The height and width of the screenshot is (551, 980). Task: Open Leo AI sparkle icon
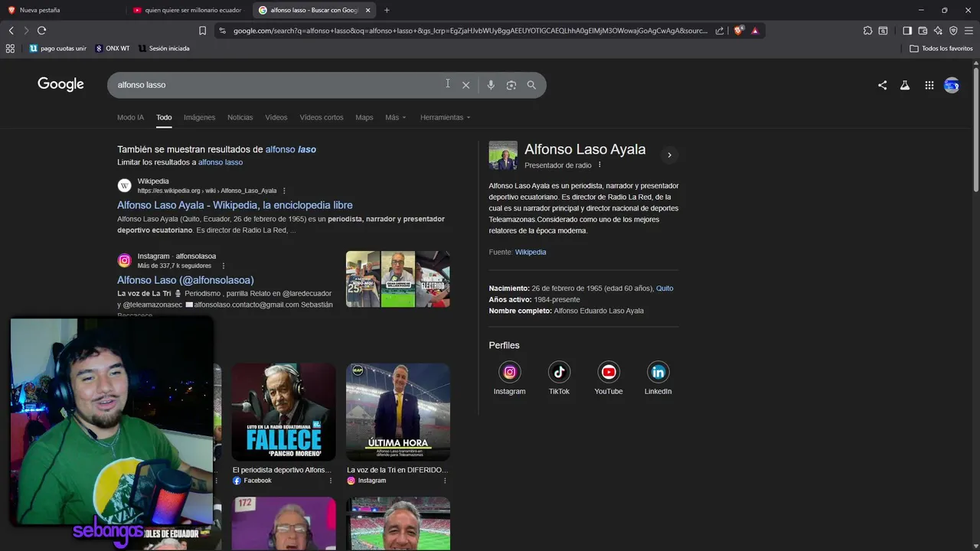coord(938,31)
